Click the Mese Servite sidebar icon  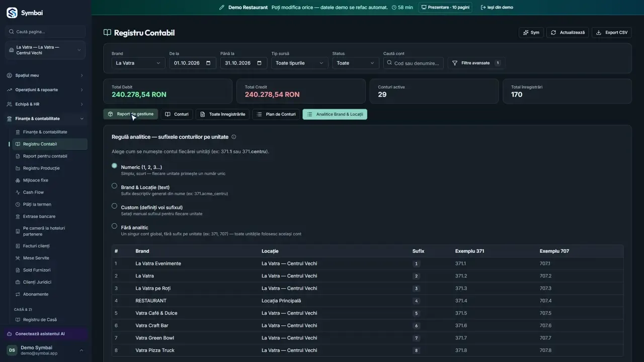click(18, 258)
